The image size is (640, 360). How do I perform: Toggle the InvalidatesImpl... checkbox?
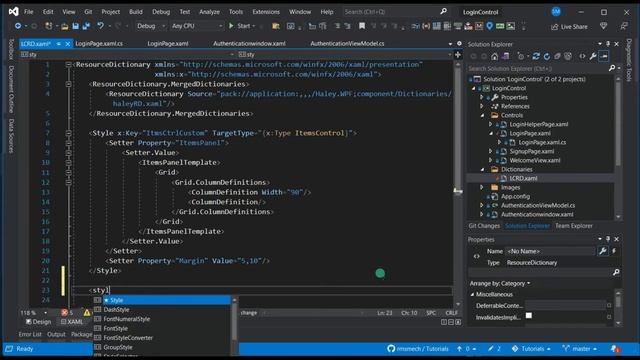(x=529, y=315)
